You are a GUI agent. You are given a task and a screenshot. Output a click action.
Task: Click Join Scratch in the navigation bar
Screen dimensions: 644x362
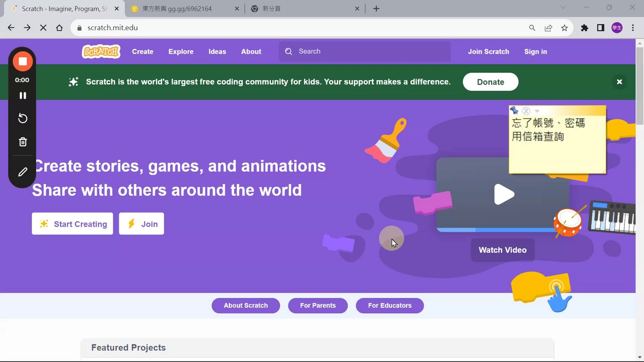488,51
